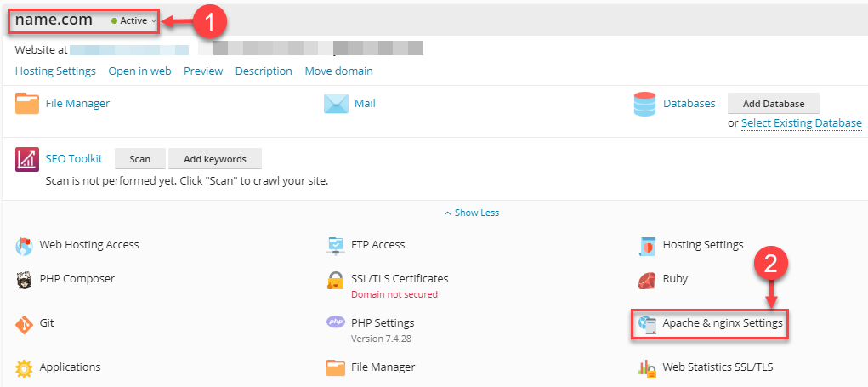
Task: Click the Version 7.4.28 text
Action: coord(381,339)
